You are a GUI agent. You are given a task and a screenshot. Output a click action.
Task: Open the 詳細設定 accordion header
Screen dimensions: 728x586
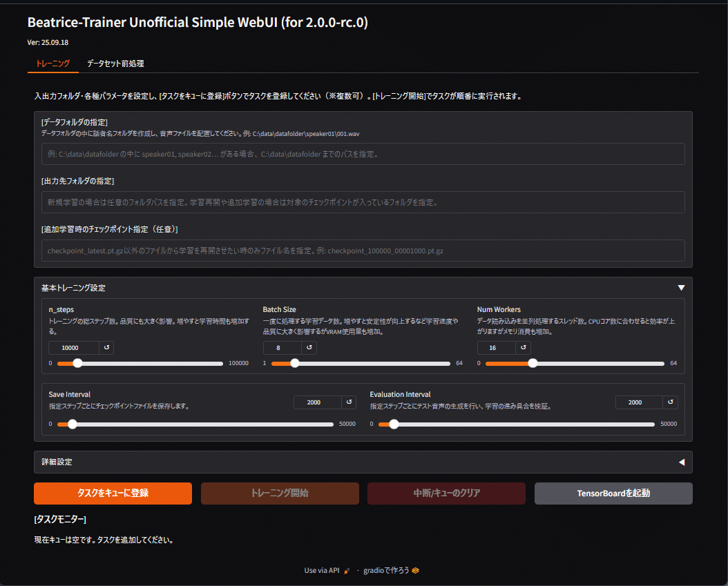[x=363, y=462]
